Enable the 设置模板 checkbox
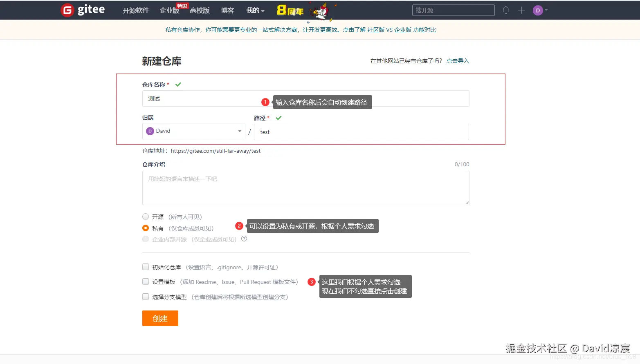 click(146, 281)
